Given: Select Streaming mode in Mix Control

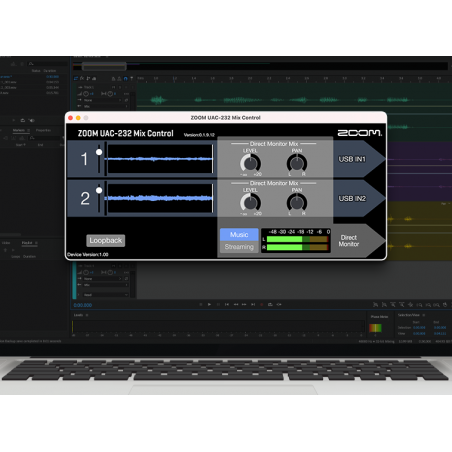Looking at the screenshot, I should pyautogui.click(x=239, y=247).
